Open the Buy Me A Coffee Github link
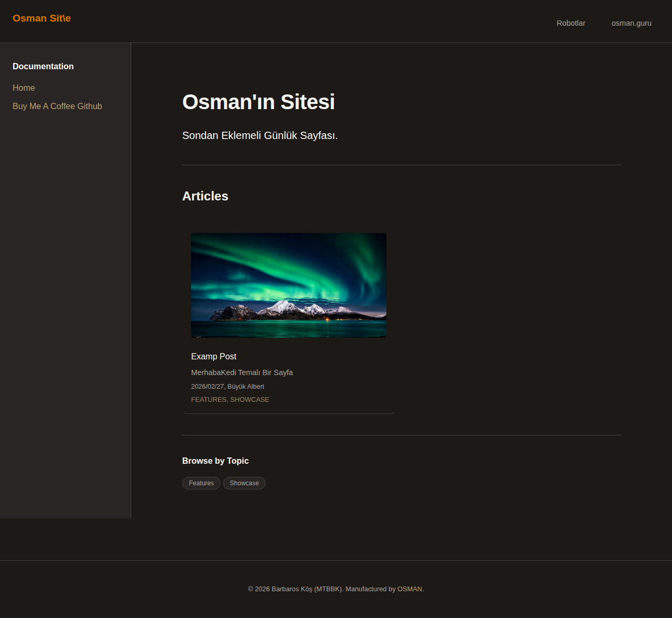The image size is (672, 618). pyautogui.click(x=57, y=106)
